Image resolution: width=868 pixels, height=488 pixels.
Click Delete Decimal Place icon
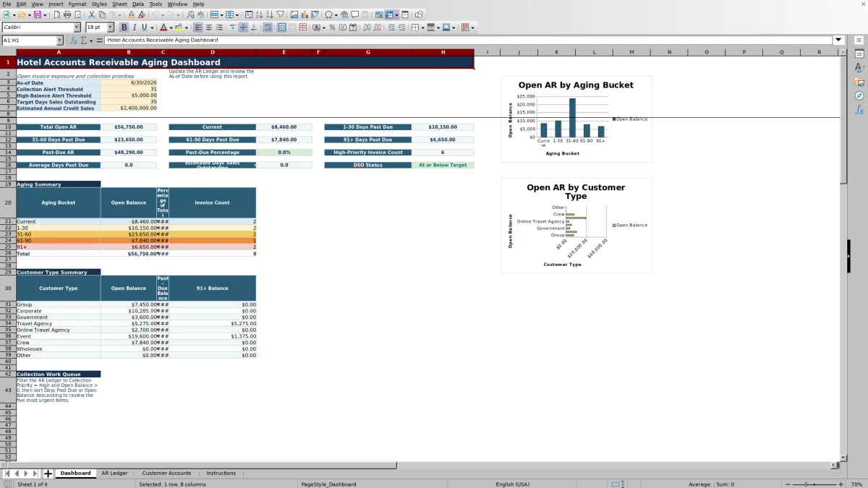pos(378,27)
